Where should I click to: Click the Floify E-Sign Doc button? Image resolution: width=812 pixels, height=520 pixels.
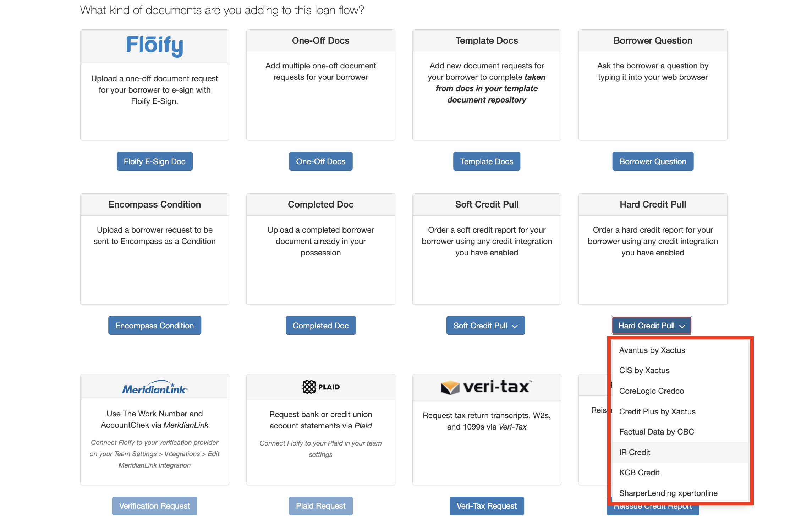click(x=154, y=161)
